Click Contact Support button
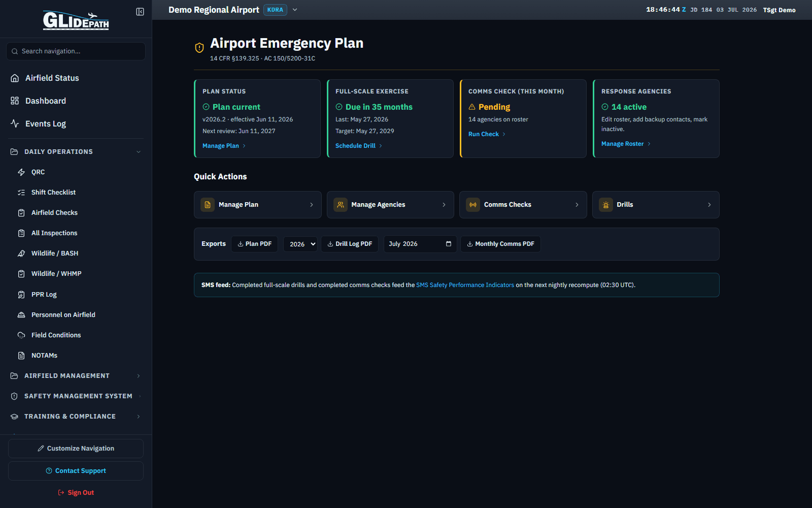The height and width of the screenshot is (508, 812). (x=76, y=471)
